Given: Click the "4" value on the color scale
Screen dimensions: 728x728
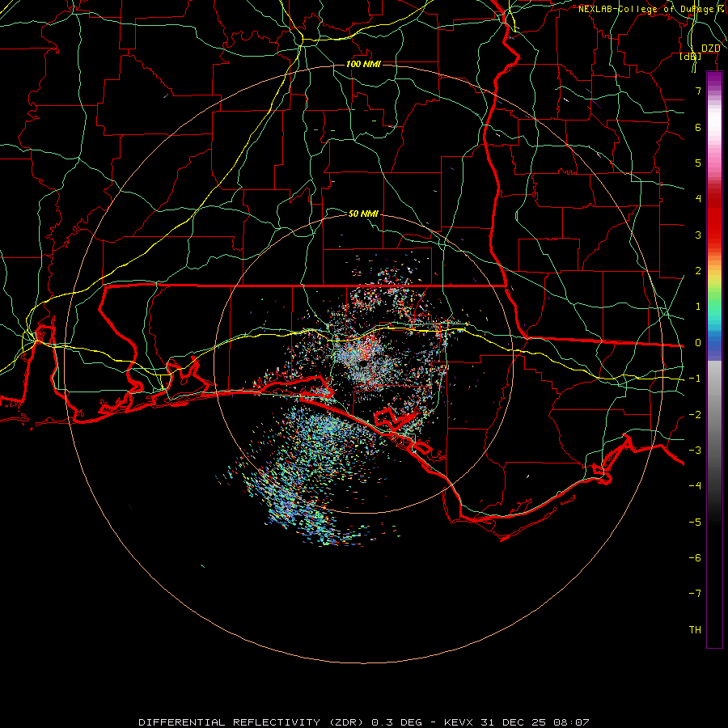Looking at the screenshot, I should click(698, 199).
